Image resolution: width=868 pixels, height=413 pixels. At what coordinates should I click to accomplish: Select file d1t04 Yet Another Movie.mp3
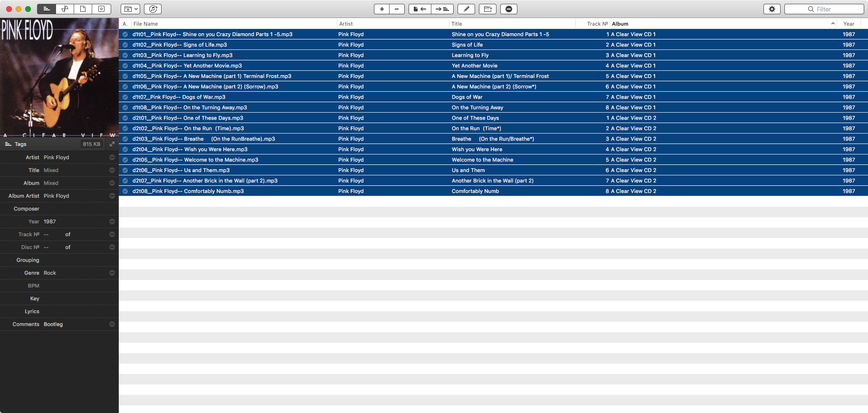click(187, 66)
